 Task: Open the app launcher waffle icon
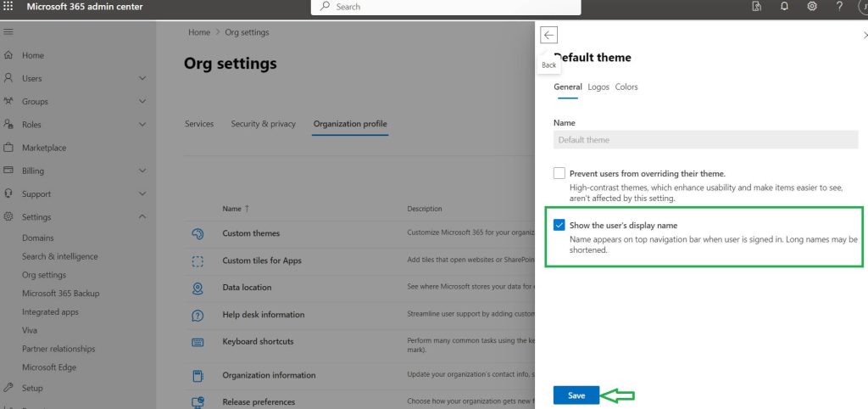coord(9,7)
